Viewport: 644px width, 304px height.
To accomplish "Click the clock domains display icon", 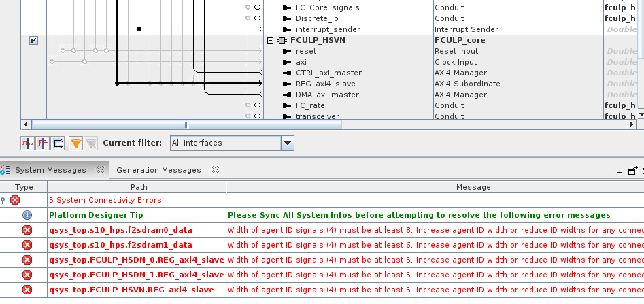I will (27, 143).
